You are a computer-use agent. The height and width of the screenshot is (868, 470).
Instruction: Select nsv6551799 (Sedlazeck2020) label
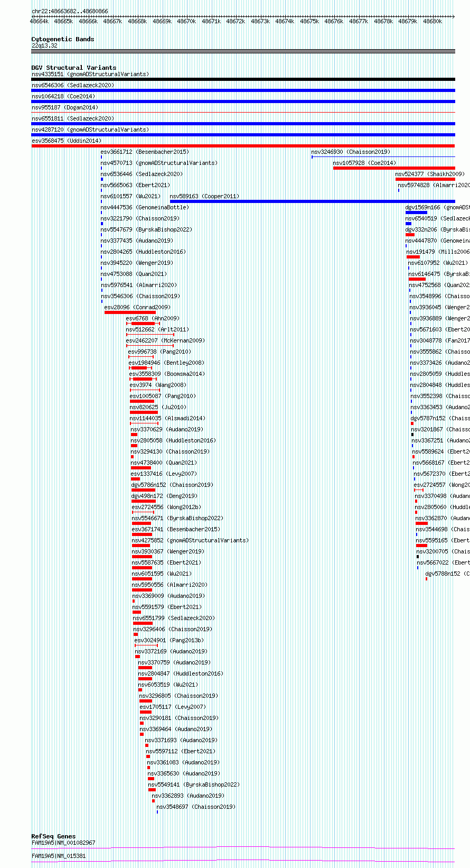174,618
